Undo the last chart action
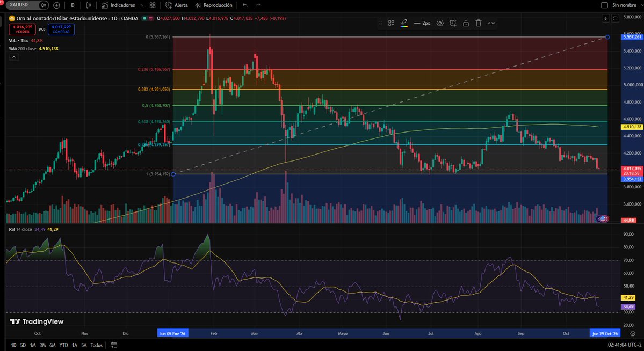The height and width of the screenshot is (351, 644). tap(245, 5)
